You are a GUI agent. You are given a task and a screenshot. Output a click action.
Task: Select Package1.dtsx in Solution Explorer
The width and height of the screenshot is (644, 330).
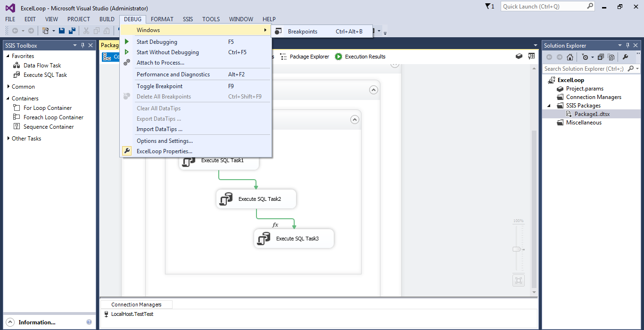(x=592, y=114)
